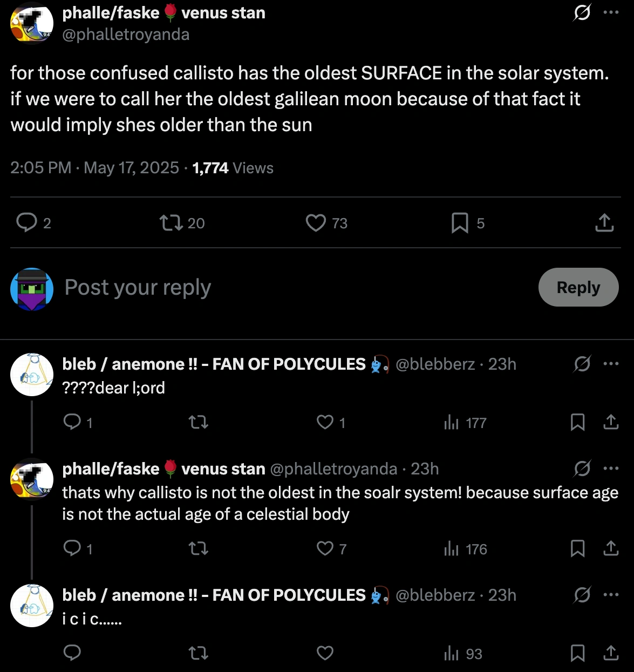Open the more options menu on the main tweet
Screen dimensions: 634x672
coord(611,13)
